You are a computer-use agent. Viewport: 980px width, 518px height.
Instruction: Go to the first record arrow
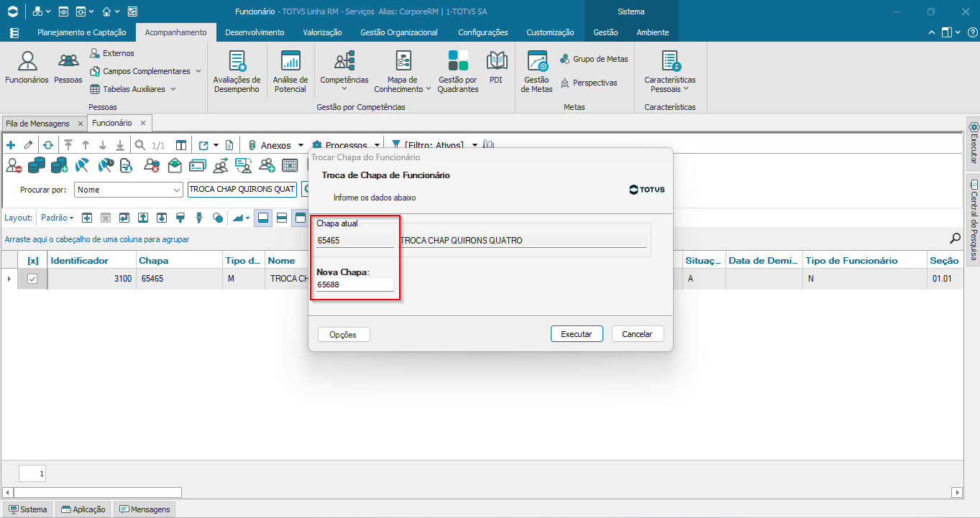[68, 145]
